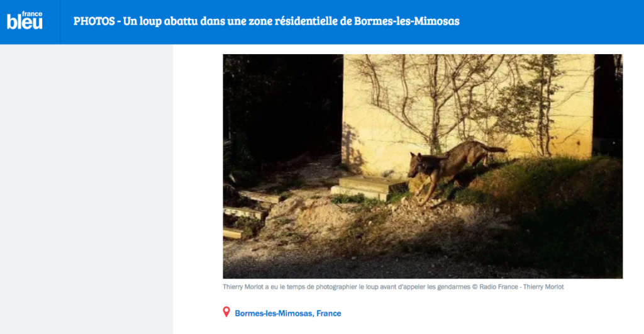This screenshot has height=334, width=644.
Task: Select the word PHOTOS in the headline
Action: click(94, 21)
